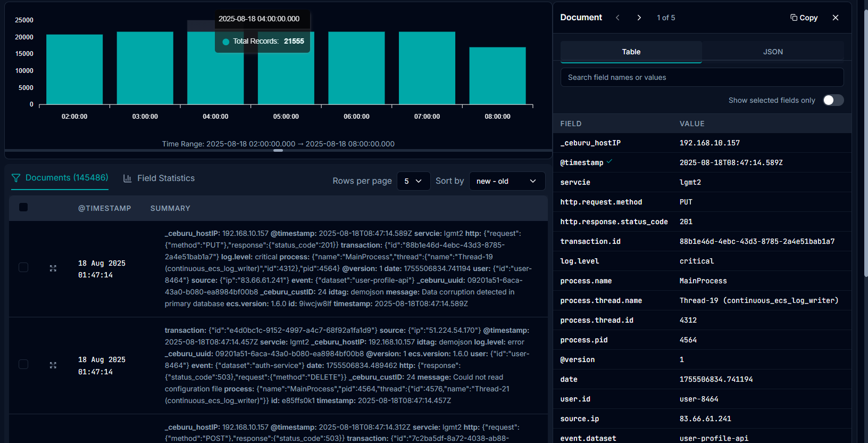Click the chart panel resize handle

[278, 150]
